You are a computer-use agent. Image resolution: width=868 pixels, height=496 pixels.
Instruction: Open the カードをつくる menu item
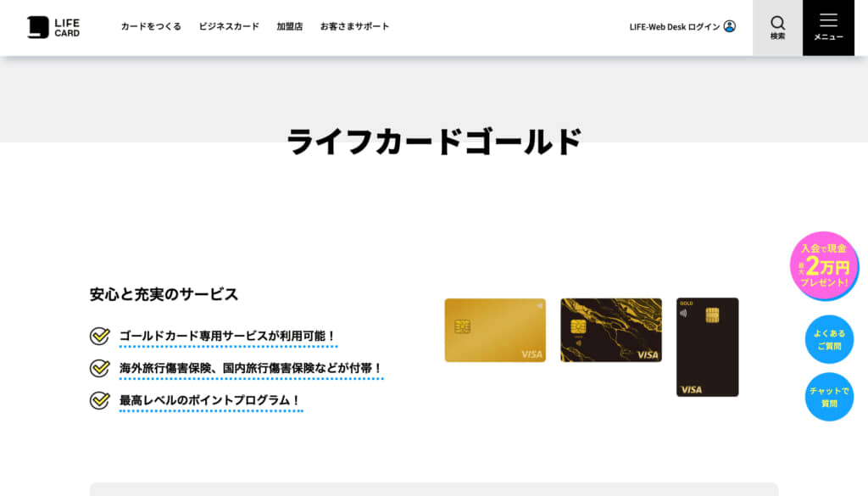click(x=151, y=26)
